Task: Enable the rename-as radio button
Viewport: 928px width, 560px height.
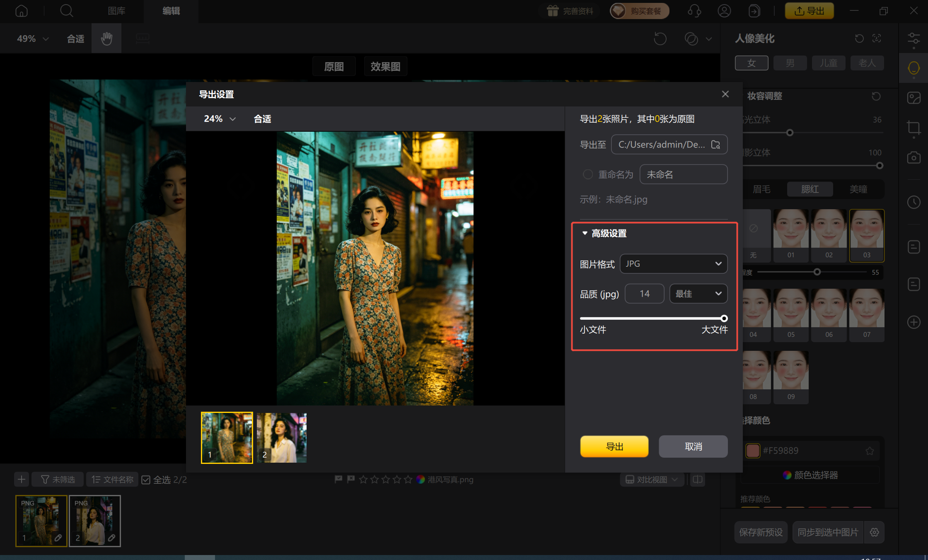Action: click(587, 174)
